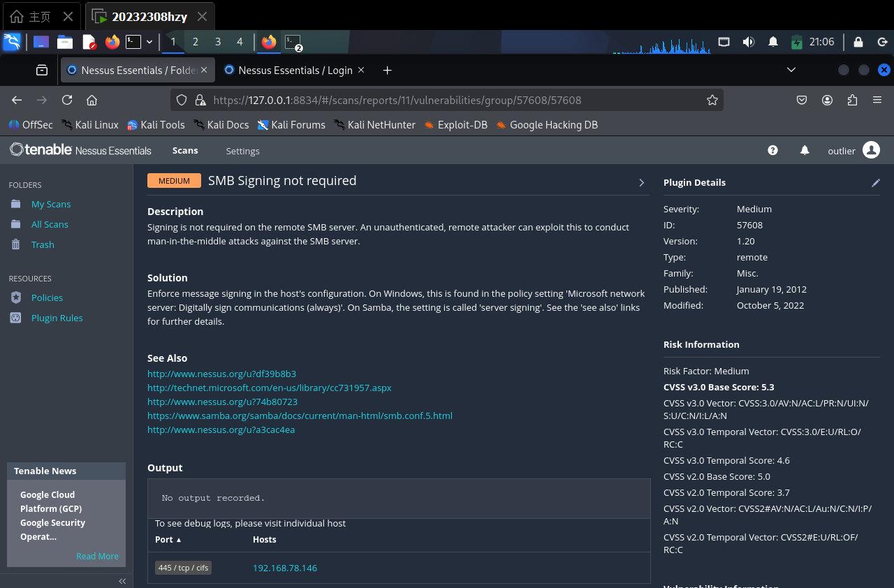Launch Firefox from the panel launcher

pyautogui.click(x=112, y=42)
